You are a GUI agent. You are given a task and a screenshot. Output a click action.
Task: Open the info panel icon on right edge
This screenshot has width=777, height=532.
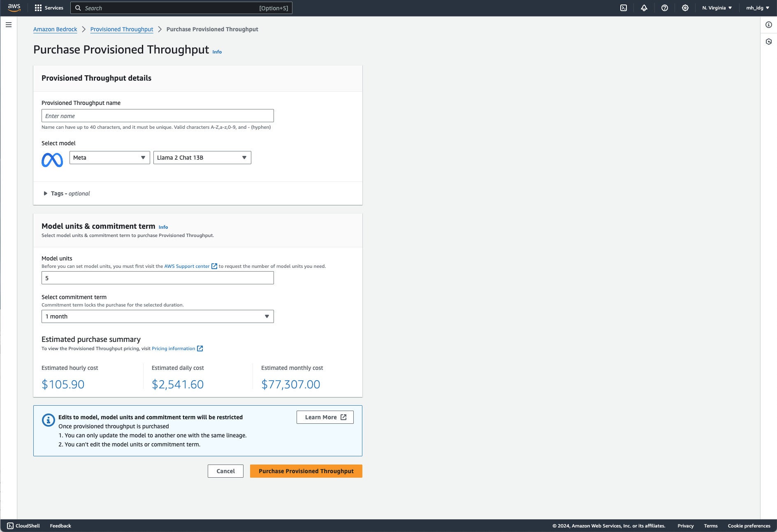tap(768, 25)
